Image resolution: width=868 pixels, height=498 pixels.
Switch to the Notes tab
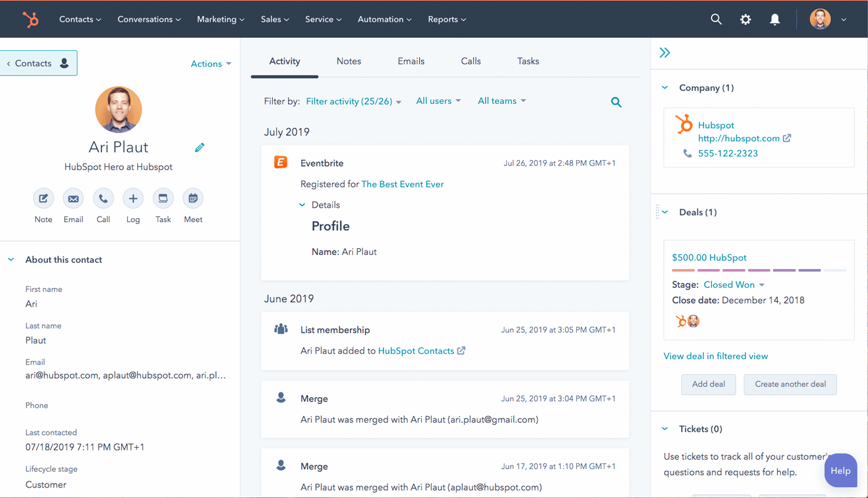pos(349,61)
